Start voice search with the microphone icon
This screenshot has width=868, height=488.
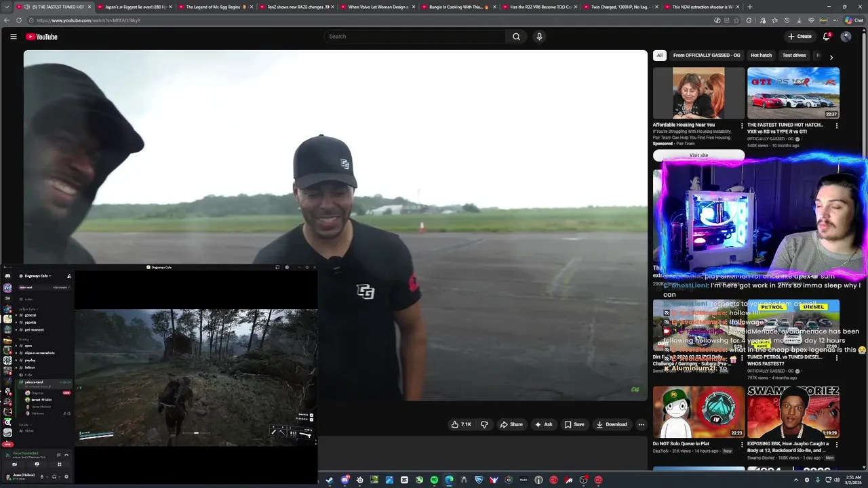(x=539, y=37)
